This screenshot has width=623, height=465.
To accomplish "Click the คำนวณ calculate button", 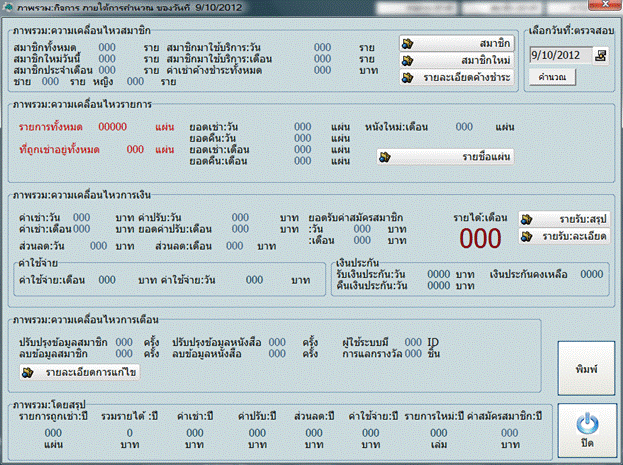I will click(x=552, y=77).
